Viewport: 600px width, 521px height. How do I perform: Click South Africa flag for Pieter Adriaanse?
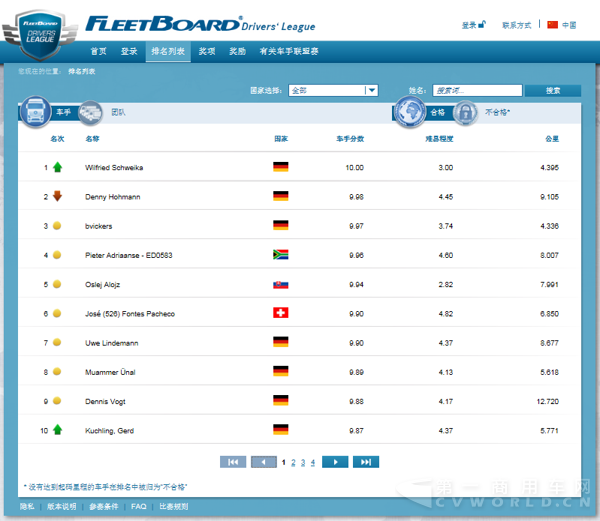click(280, 254)
